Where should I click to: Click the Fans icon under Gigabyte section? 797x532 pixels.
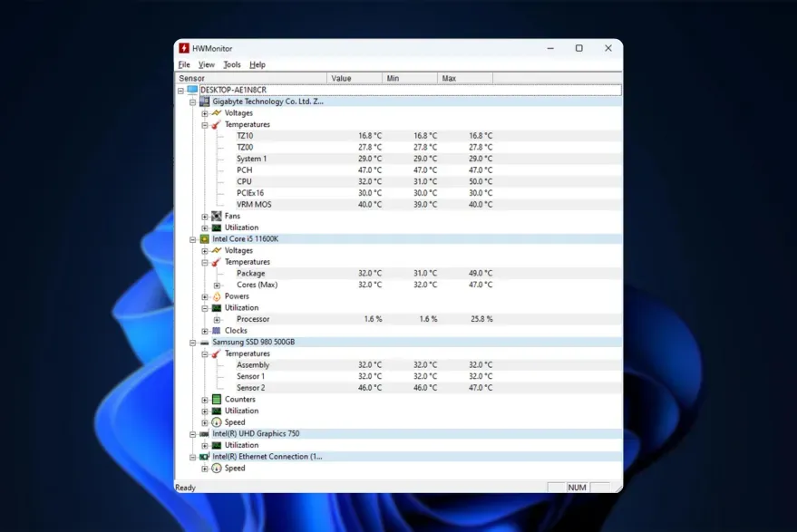[x=218, y=216]
